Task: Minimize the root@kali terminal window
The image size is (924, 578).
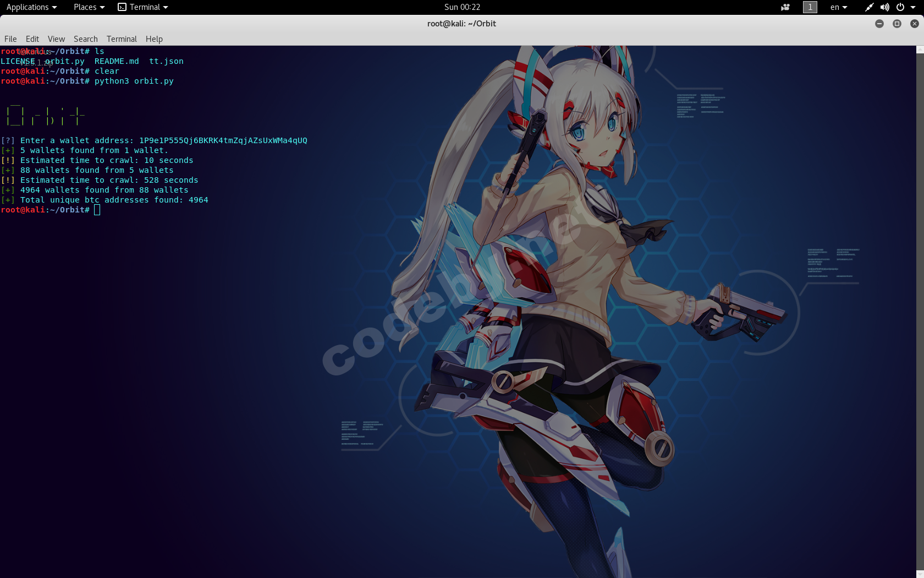Action: point(879,24)
